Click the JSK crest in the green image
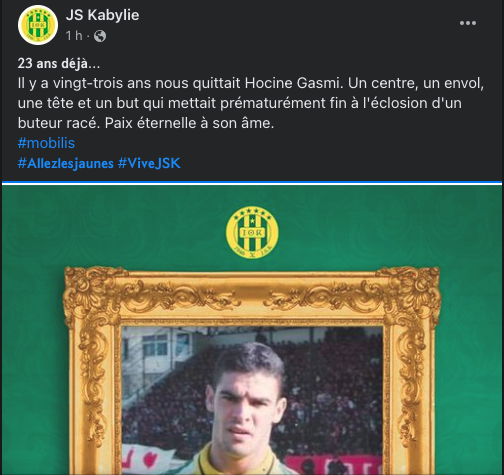The image size is (504, 475). coord(252,233)
